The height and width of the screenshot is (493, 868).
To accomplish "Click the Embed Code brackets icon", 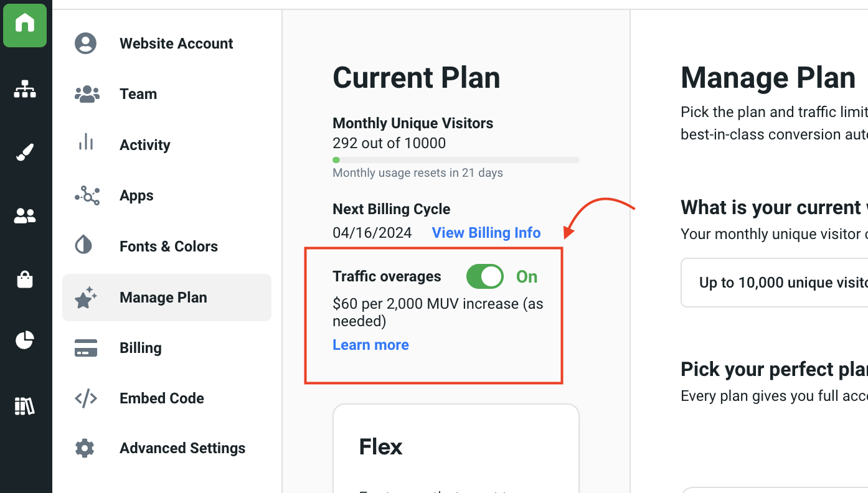I will point(85,398).
